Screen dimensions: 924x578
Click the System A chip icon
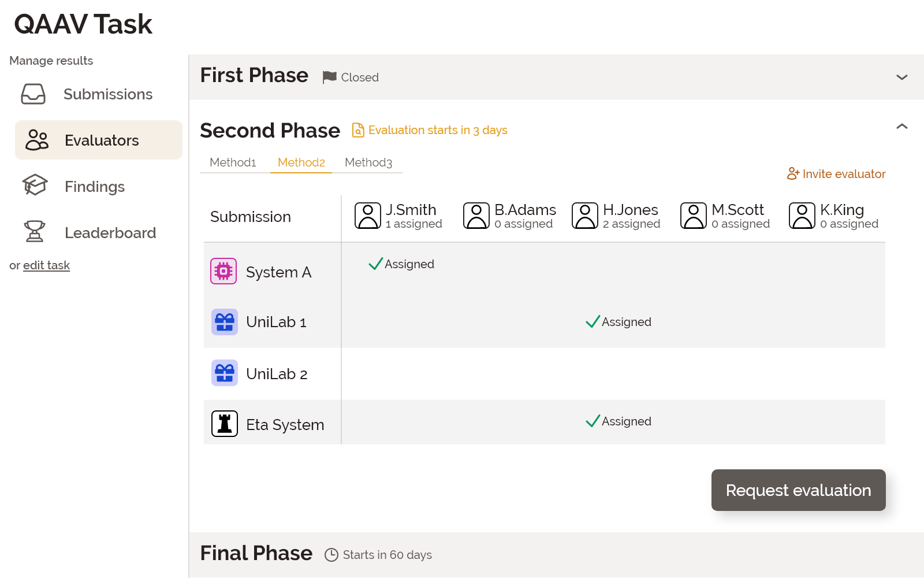[223, 271]
